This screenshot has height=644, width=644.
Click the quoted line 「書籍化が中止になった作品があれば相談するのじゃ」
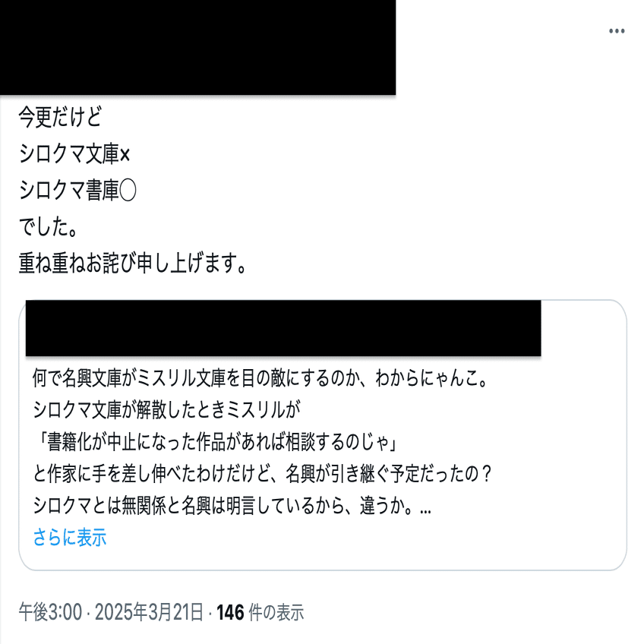[216, 441]
